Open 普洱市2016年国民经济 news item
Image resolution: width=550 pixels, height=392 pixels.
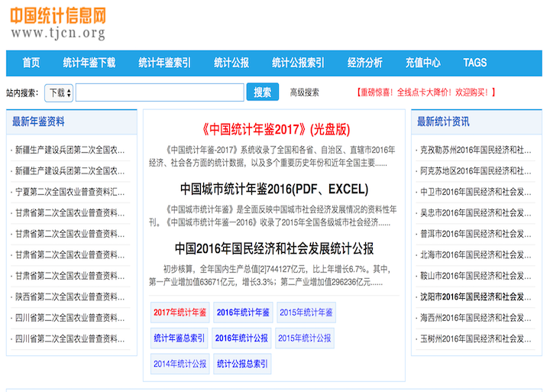(x=476, y=234)
